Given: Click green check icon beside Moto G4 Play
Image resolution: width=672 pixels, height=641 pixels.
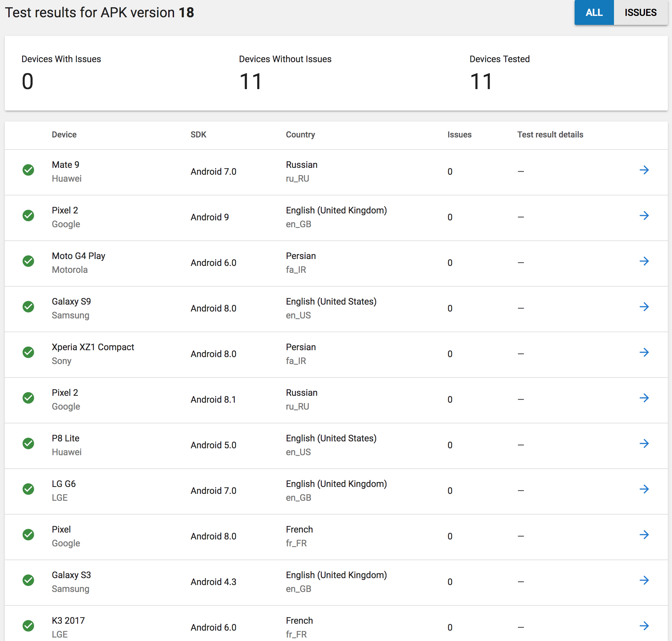Looking at the screenshot, I should point(28,261).
